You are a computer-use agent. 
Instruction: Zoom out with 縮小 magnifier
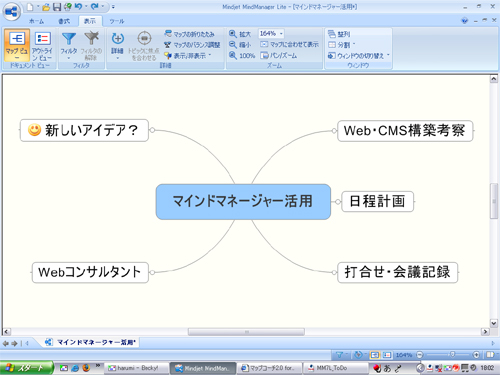tap(240, 45)
